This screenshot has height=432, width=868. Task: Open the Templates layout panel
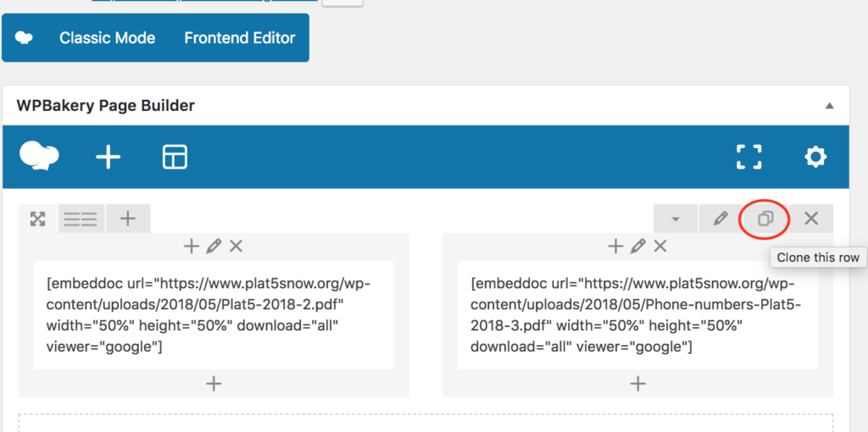click(x=175, y=157)
